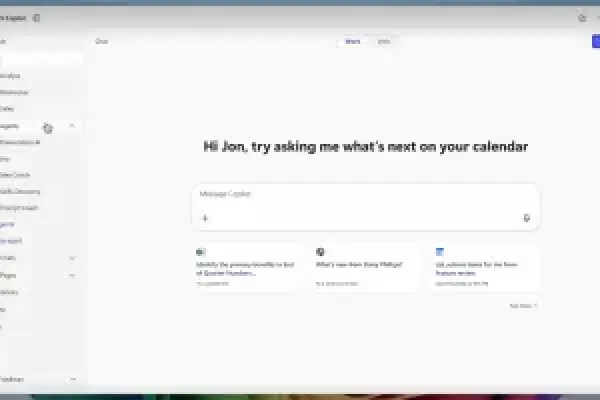Viewport: 600px width, 400px height.
Task: Open the prompt card with the calendar icon
Action: [485, 268]
